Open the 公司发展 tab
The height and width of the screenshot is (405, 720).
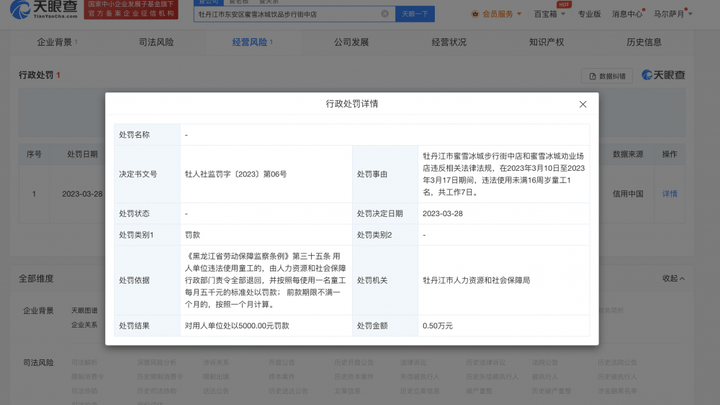point(351,43)
